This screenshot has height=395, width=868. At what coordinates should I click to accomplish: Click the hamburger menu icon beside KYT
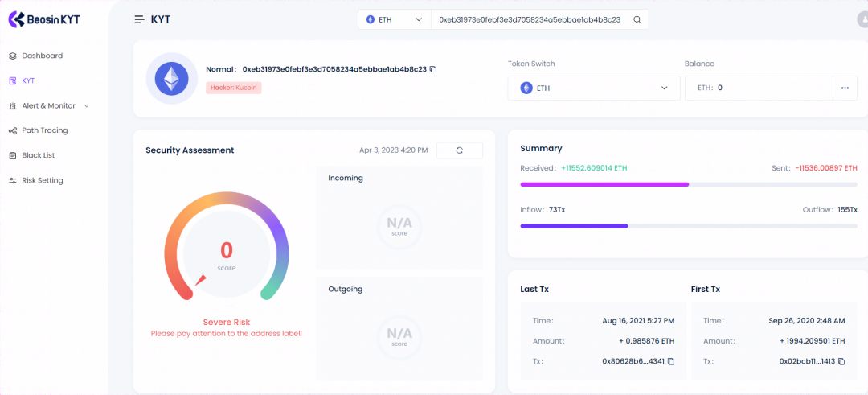tap(140, 19)
